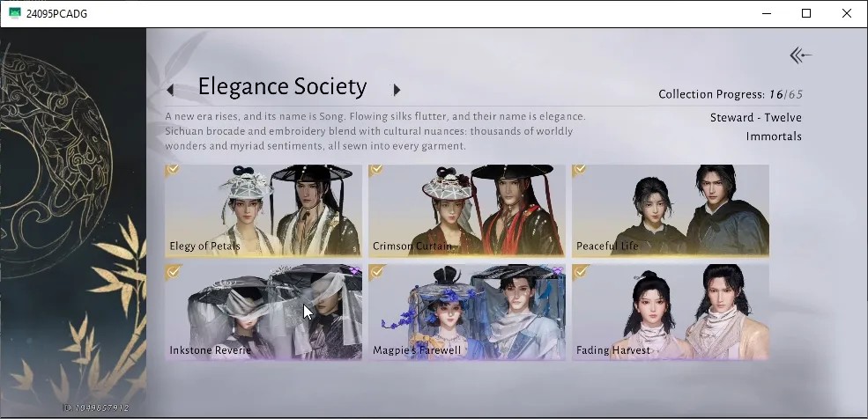This screenshot has width=868, height=419.
Task: Click the Steward - Twelve Immortals label
Action: tap(755, 127)
